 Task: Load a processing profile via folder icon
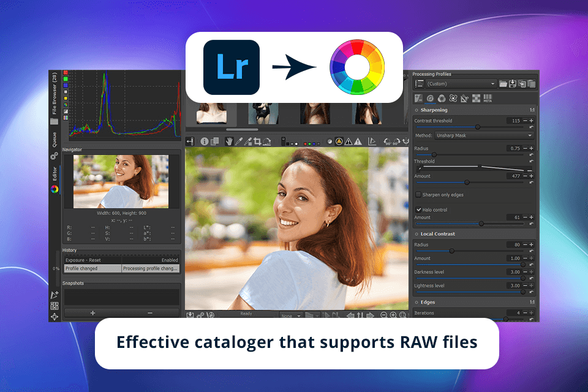(x=503, y=84)
